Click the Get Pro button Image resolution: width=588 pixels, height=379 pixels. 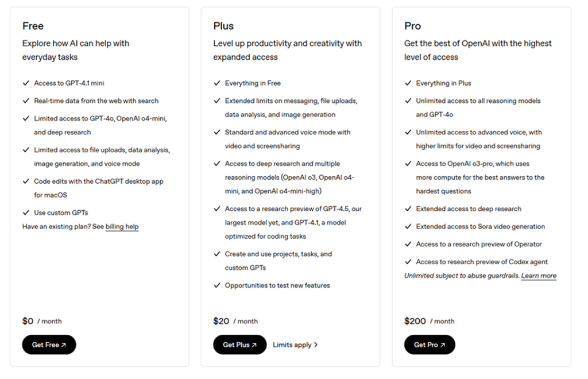pyautogui.click(x=430, y=345)
